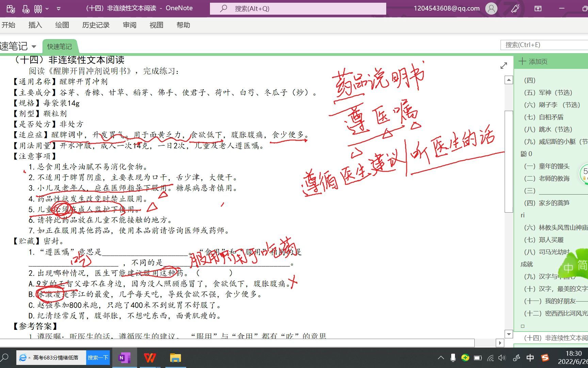Open the page （五）军神（节选）

pyautogui.click(x=548, y=92)
